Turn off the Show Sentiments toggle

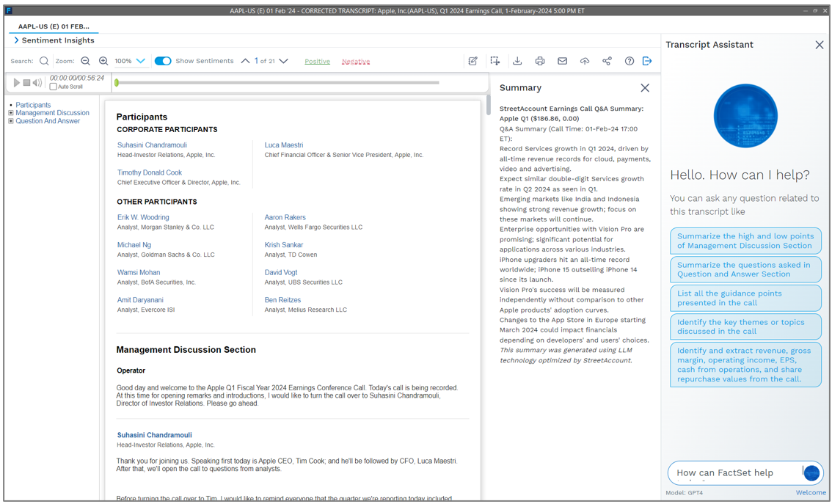click(x=163, y=62)
